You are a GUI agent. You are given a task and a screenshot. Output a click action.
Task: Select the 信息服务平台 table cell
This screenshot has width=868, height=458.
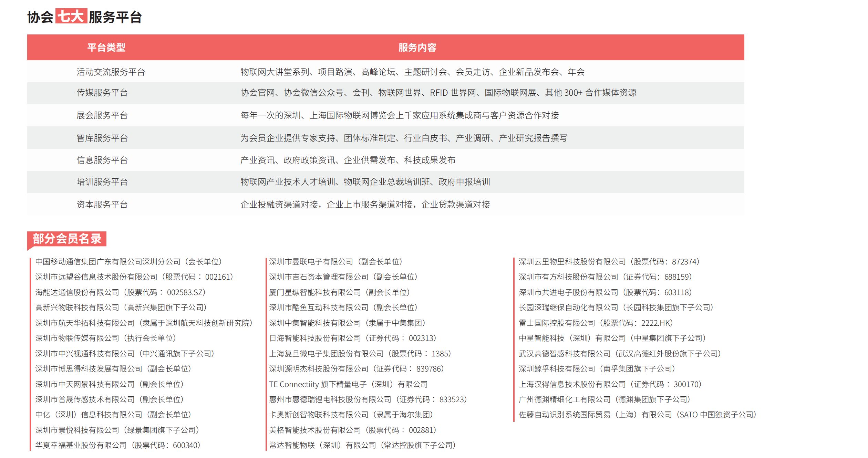[x=102, y=160]
